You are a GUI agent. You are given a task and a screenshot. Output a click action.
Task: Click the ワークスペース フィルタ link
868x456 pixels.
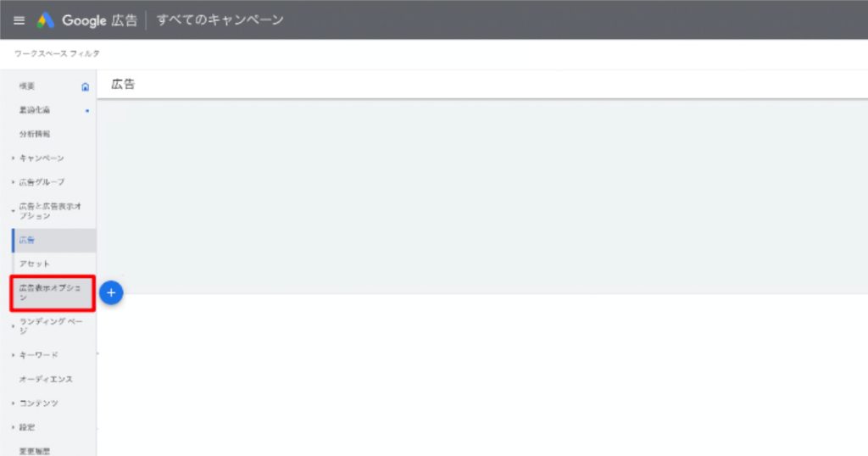(x=57, y=53)
